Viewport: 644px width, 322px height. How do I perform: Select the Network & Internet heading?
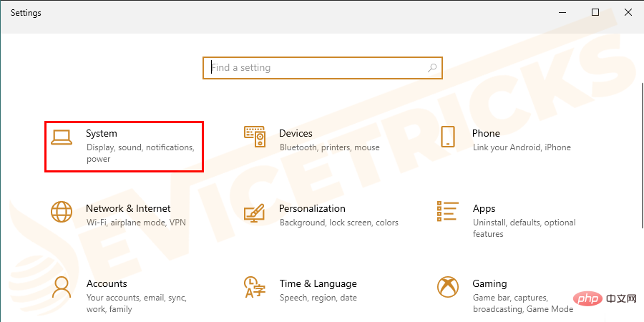pos(128,208)
